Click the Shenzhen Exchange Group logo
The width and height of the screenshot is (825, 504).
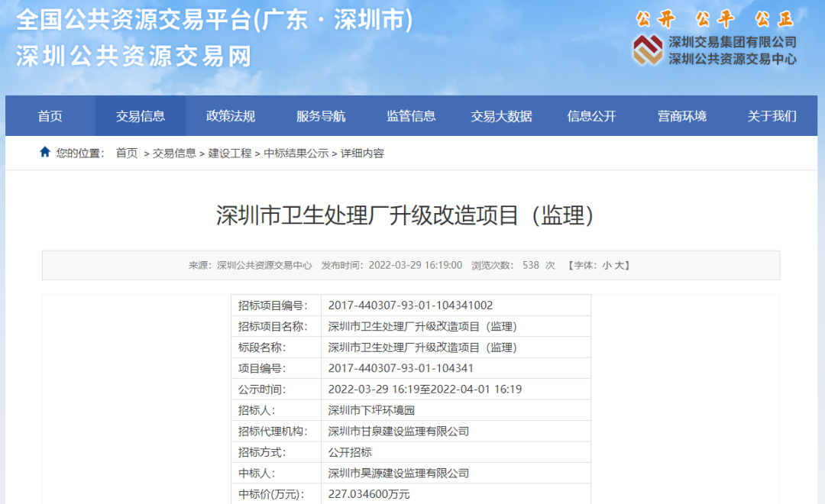tap(648, 50)
